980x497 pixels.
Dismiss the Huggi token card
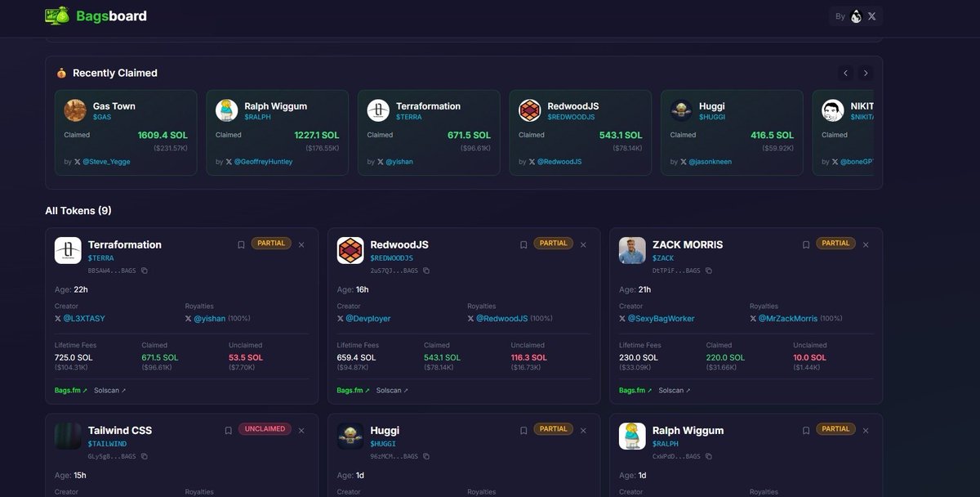tap(583, 430)
